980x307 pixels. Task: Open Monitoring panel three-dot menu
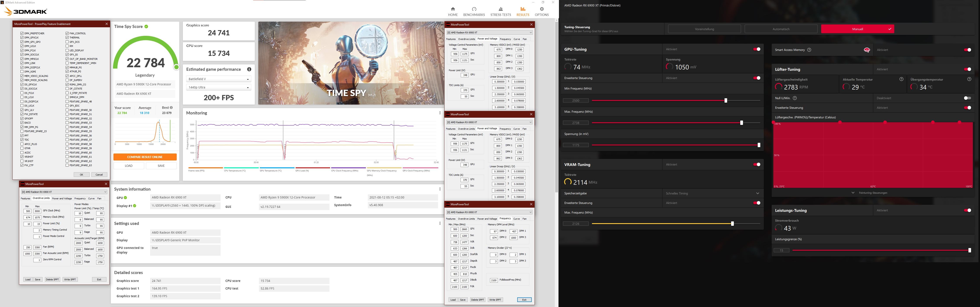[440, 113]
